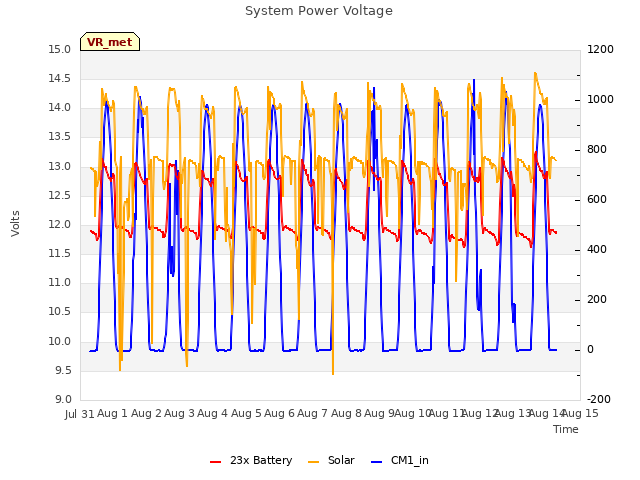The width and height of the screenshot is (640, 480).
Task: Click the Aug 3 date label
Action: pos(180,413)
